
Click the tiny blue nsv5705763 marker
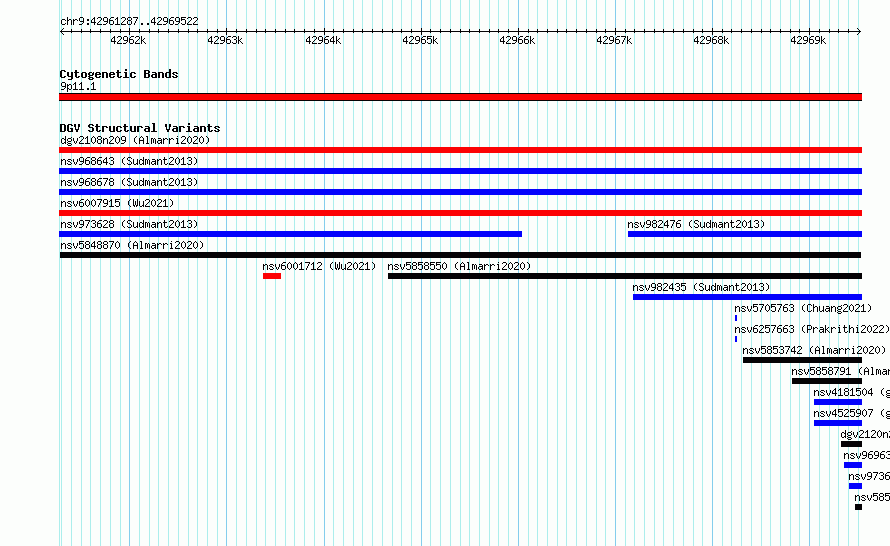[736, 318]
